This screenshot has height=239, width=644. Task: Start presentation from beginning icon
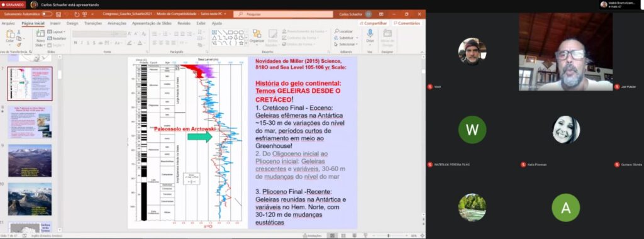85,14
